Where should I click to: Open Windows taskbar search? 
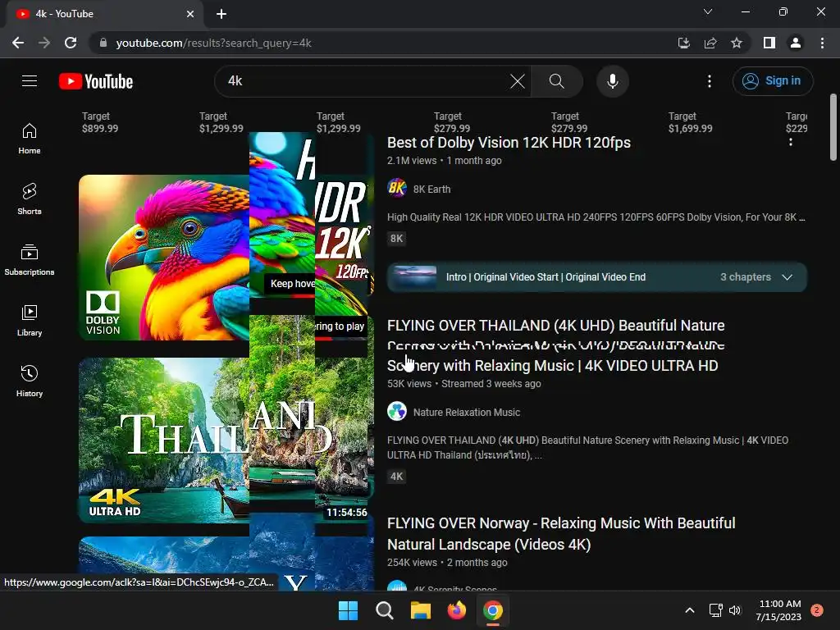[384, 610]
